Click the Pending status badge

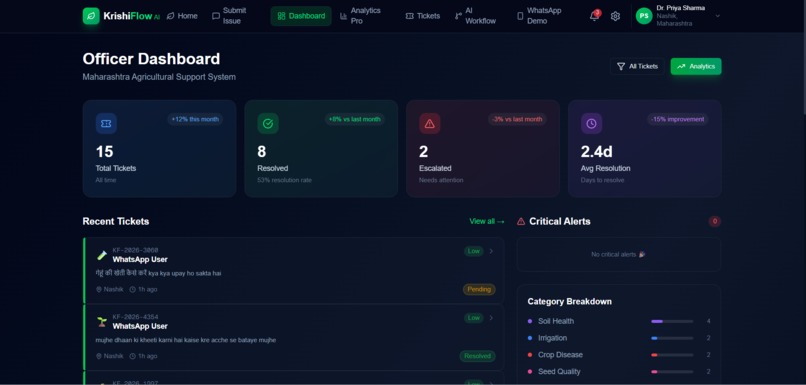point(479,289)
